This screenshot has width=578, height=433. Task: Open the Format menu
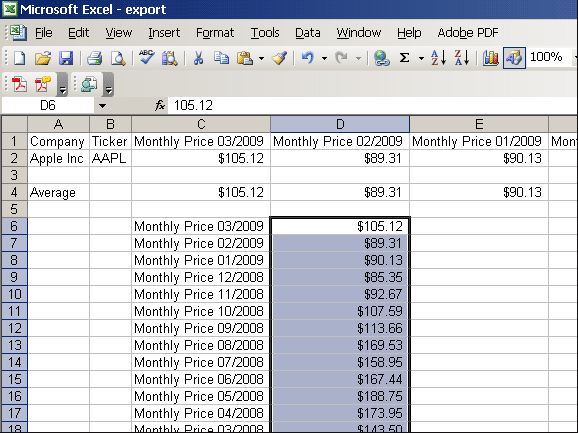pyautogui.click(x=215, y=33)
